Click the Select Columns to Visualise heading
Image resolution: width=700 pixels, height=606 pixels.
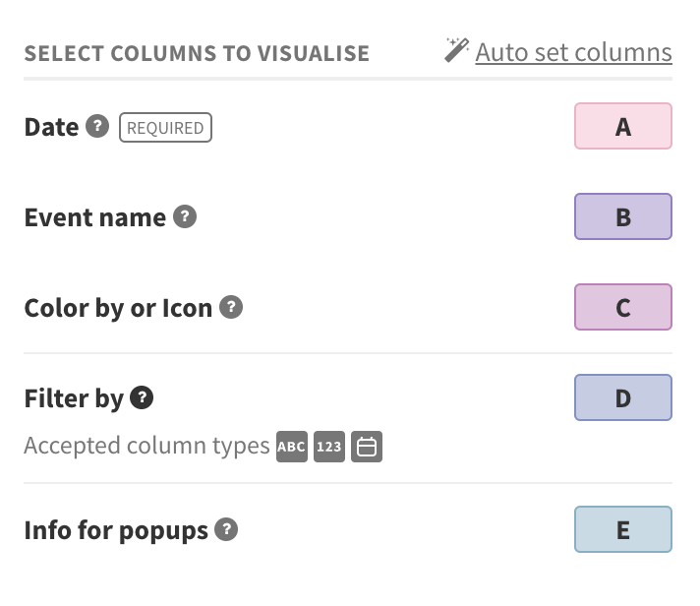[197, 53]
